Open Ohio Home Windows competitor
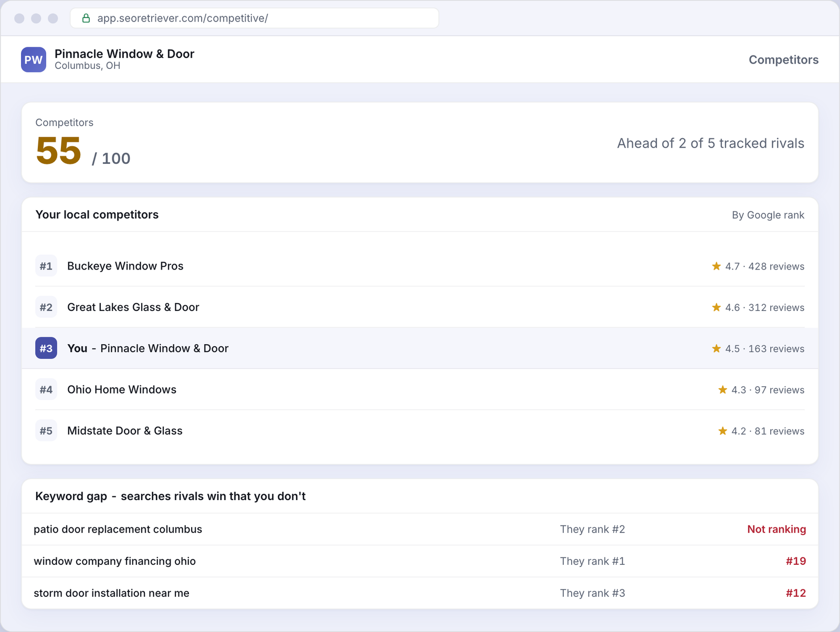The width and height of the screenshot is (840, 632). [122, 389]
